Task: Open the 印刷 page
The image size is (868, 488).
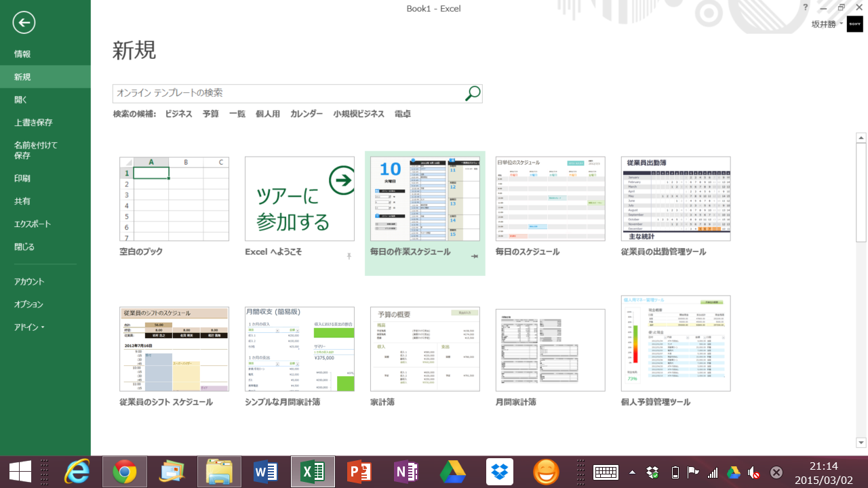Action: click(45, 179)
